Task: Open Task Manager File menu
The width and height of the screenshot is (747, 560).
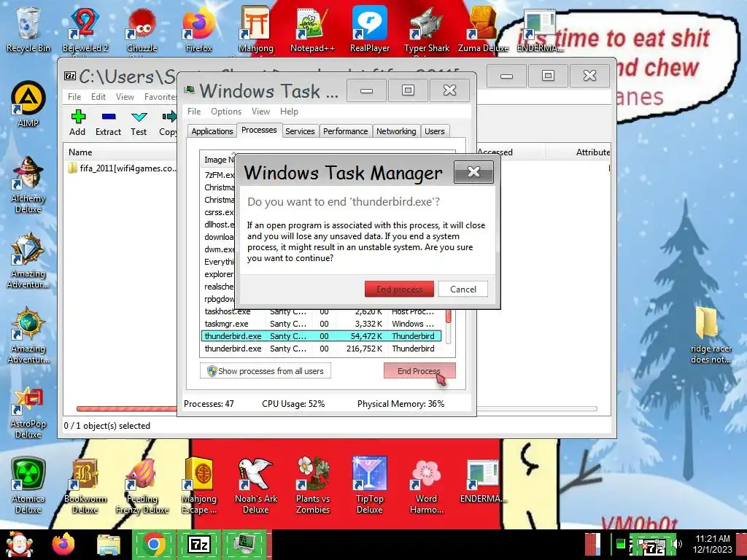Action: tap(194, 112)
